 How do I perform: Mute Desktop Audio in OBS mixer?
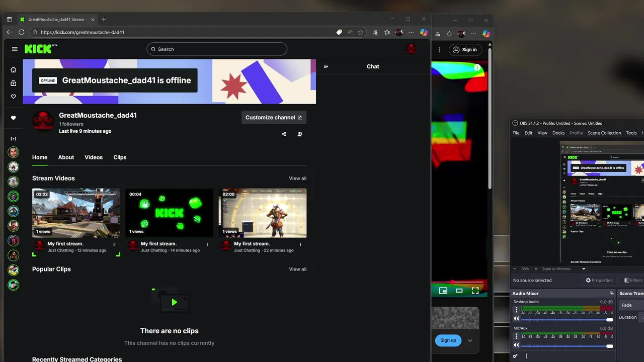pos(516,319)
